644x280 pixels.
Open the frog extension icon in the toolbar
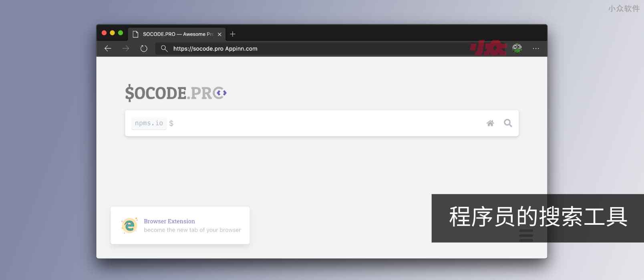pyautogui.click(x=517, y=48)
